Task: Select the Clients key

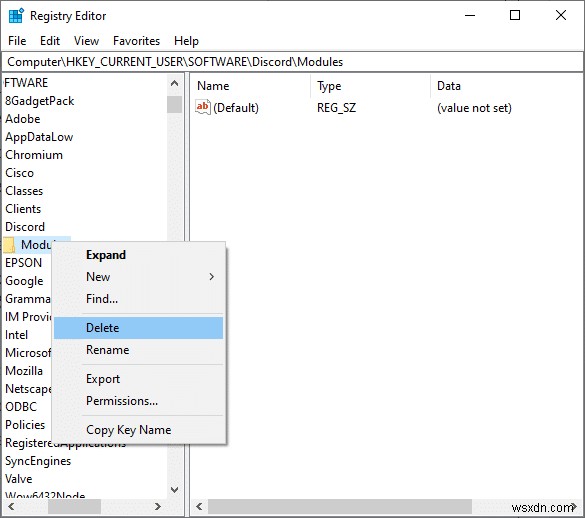Action: tap(23, 209)
